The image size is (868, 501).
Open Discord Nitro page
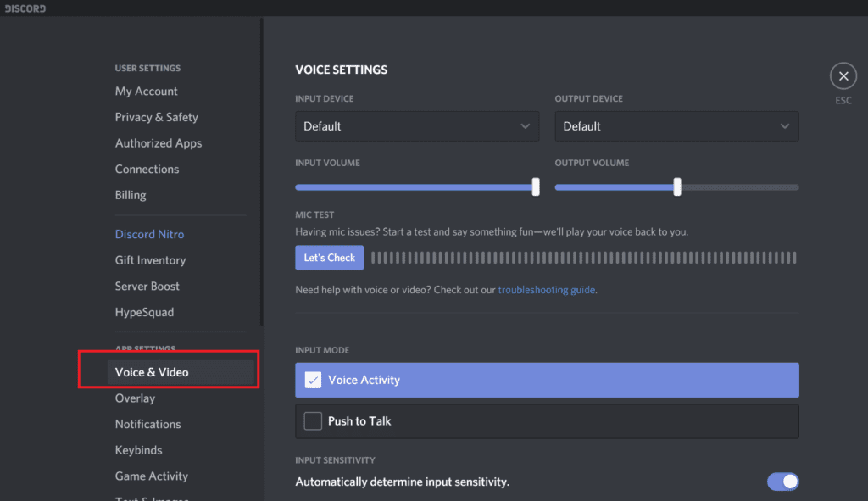pyautogui.click(x=149, y=234)
